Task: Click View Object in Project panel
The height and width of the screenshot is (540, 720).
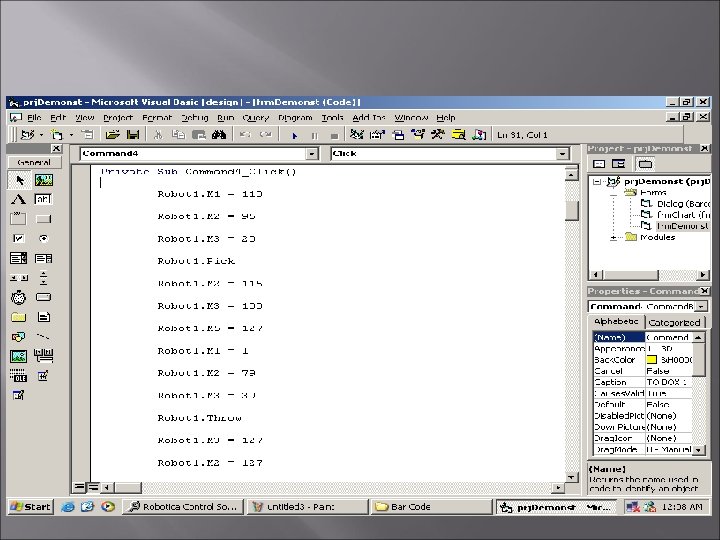Action: point(619,164)
